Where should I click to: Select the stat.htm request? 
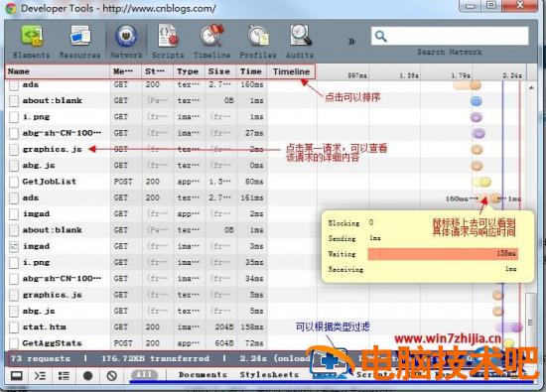(45, 327)
